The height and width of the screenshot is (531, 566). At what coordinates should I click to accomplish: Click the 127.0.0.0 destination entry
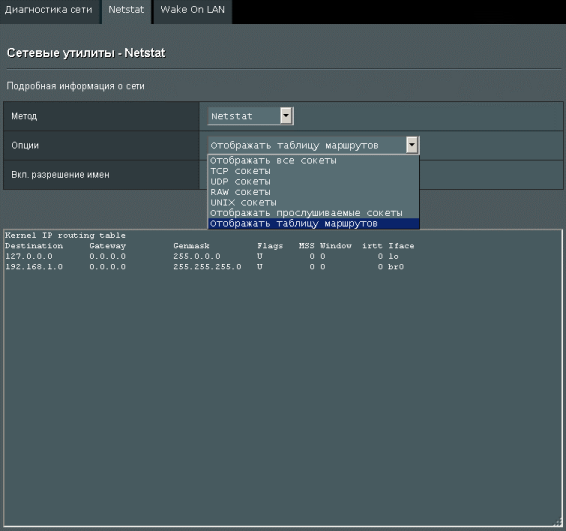click(29, 256)
